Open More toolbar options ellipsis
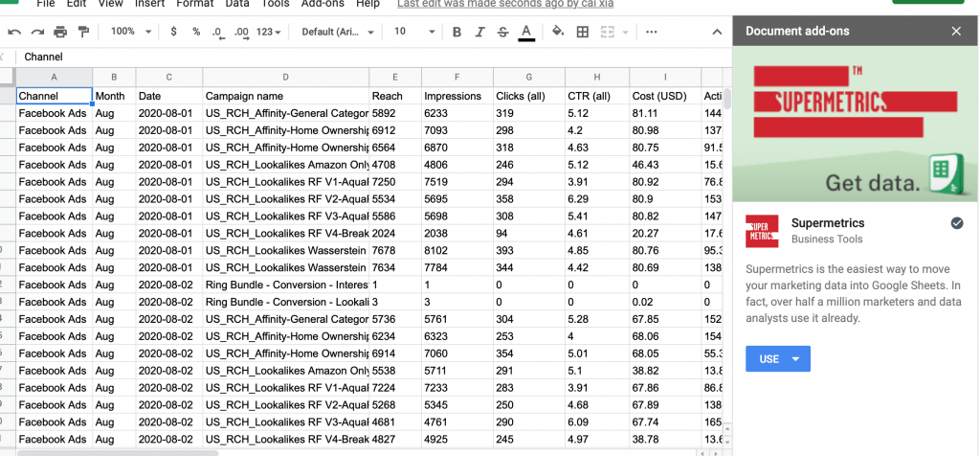The width and height of the screenshot is (980, 456). 651,32
